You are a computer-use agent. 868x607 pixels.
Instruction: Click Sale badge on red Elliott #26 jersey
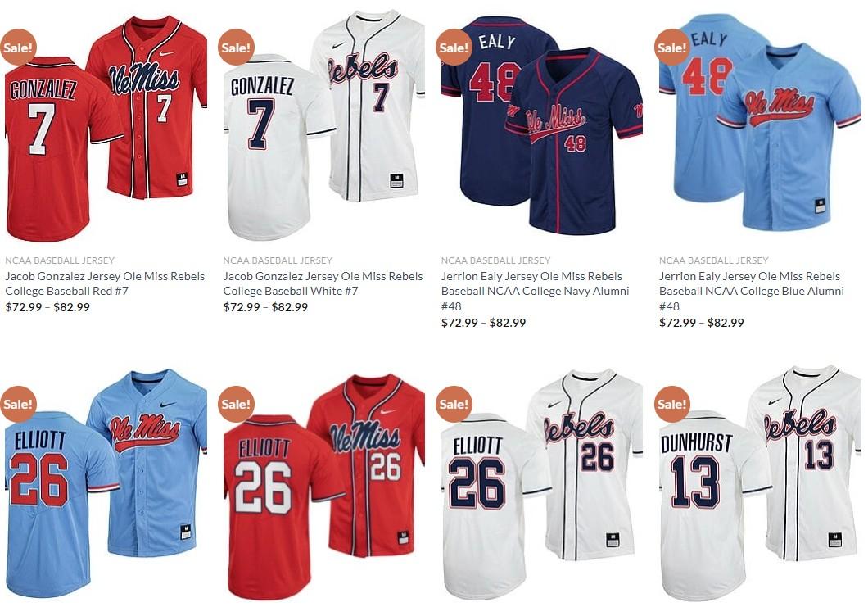[x=236, y=404]
